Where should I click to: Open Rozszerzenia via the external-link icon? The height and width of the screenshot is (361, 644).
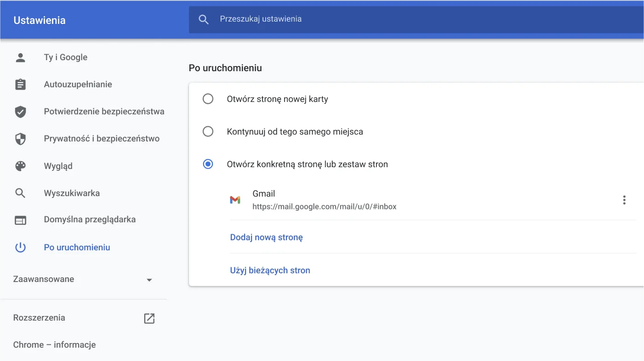point(149,317)
